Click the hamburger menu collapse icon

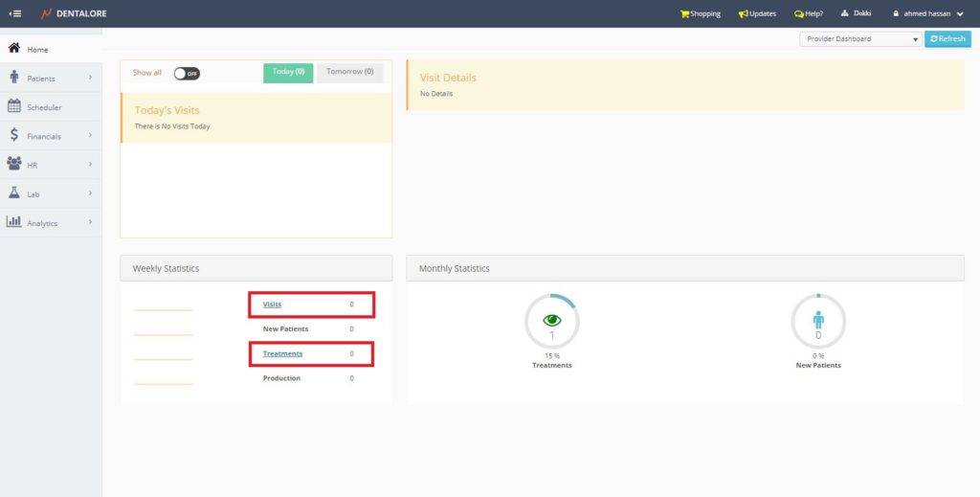coord(14,13)
